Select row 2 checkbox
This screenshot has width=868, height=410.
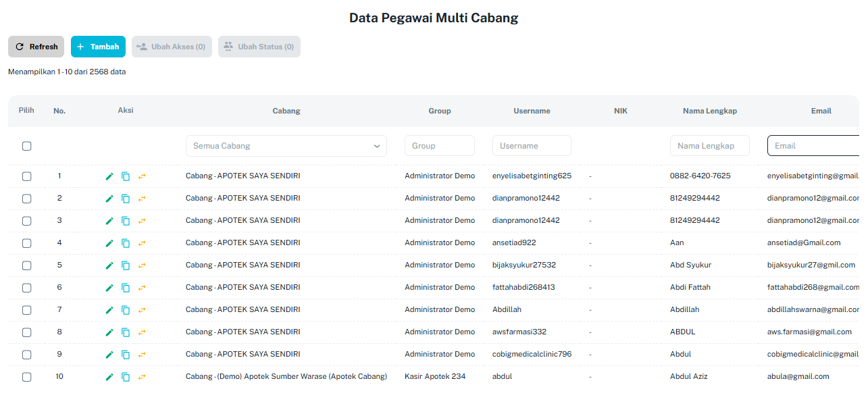pos(26,199)
